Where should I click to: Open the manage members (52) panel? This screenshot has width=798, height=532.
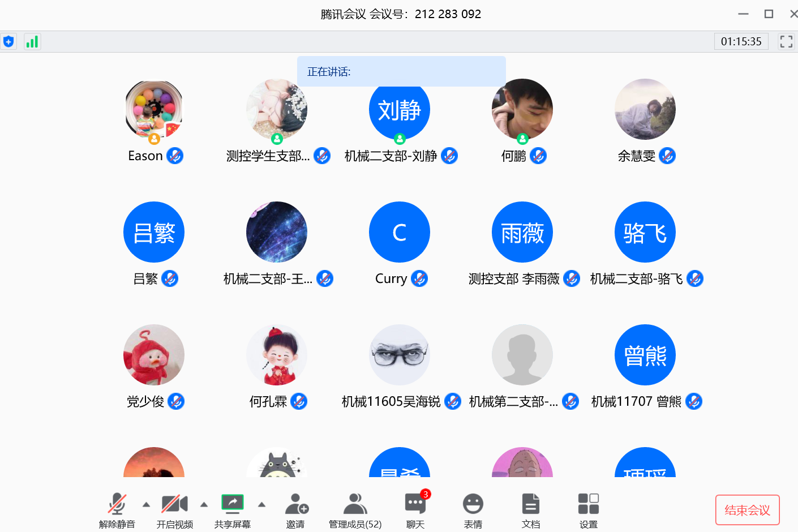pyautogui.click(x=355, y=509)
